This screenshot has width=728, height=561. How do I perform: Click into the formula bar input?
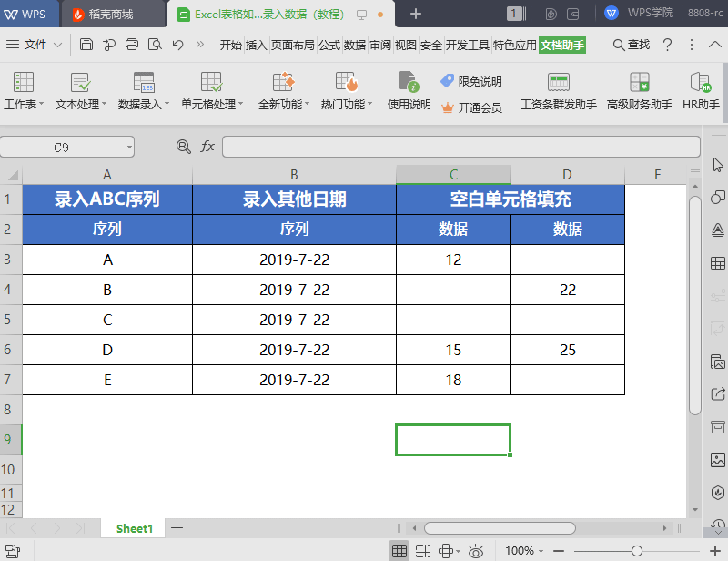tap(461, 147)
